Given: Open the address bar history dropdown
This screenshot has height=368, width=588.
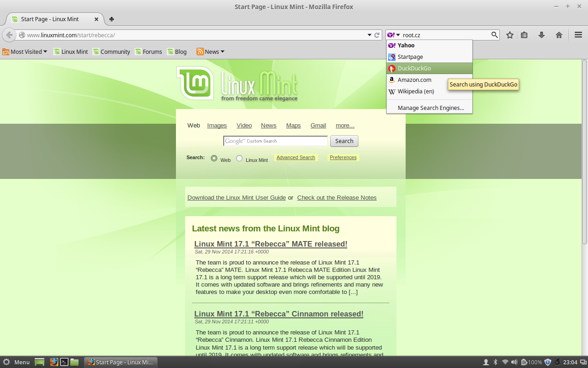Looking at the screenshot, I should tap(369, 34).
